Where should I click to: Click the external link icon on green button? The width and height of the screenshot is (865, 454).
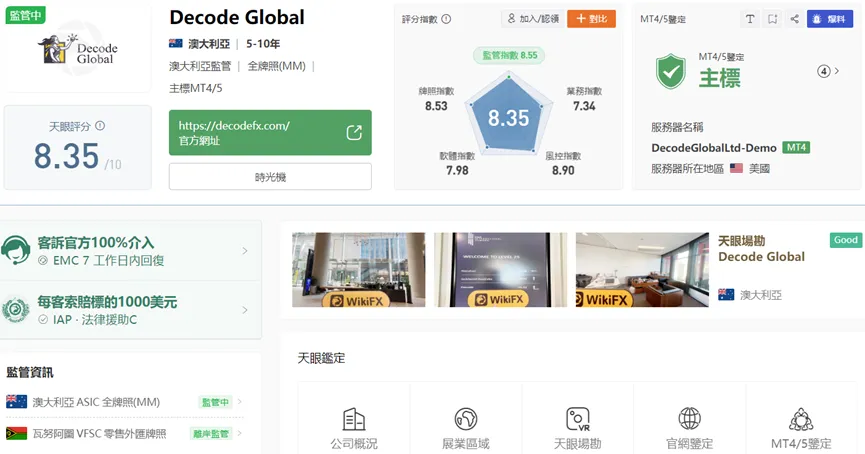pyautogui.click(x=354, y=132)
